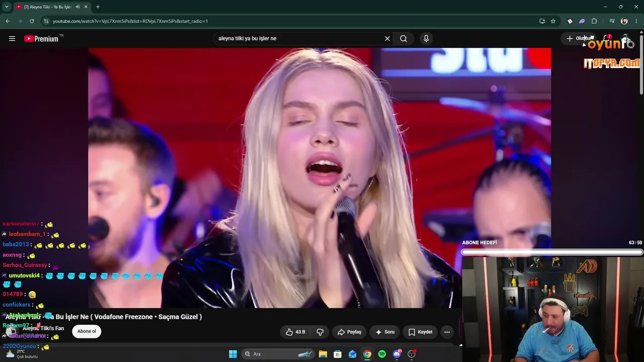View site information icon in address bar
644x362 pixels.
(46, 21)
